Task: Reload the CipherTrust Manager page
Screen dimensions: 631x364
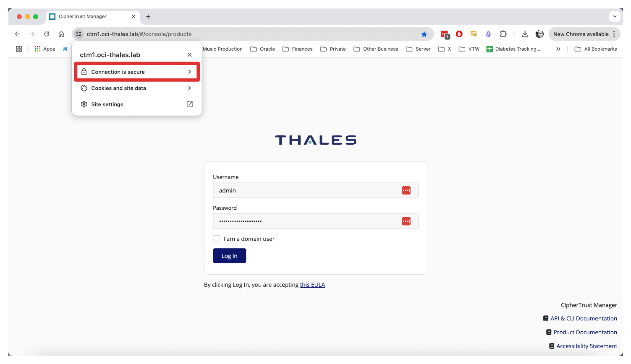Action: click(x=47, y=34)
